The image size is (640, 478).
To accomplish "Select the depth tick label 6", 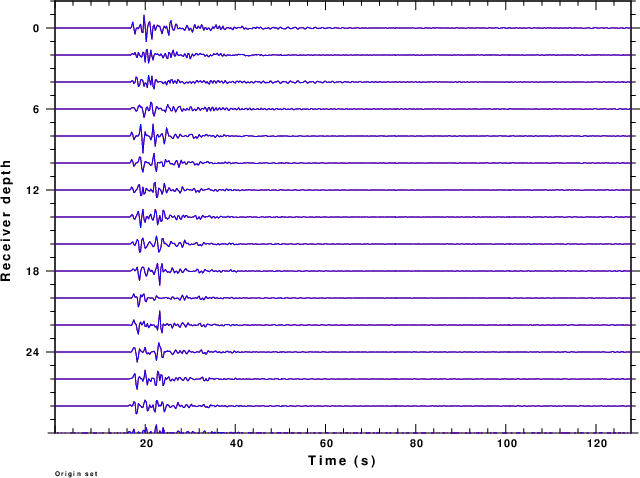I will coord(36,109).
